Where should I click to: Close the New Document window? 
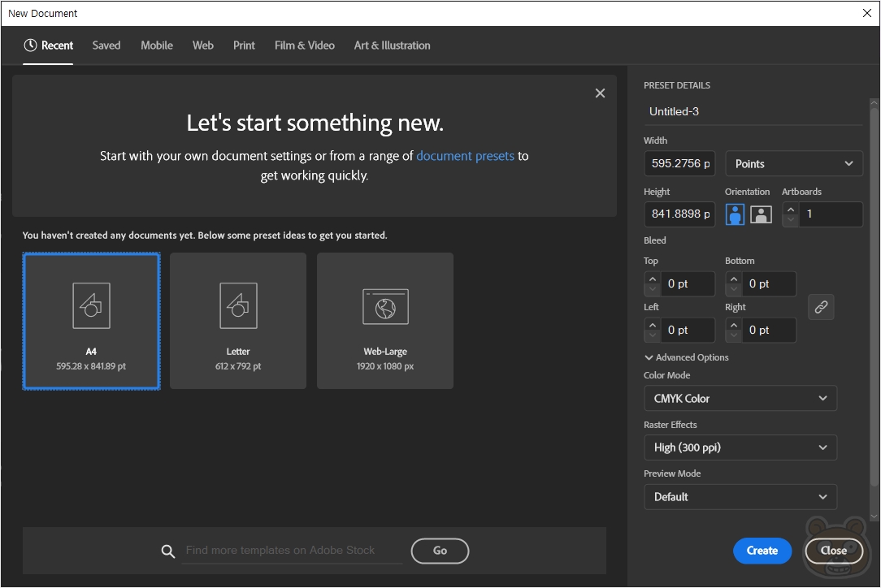click(867, 13)
